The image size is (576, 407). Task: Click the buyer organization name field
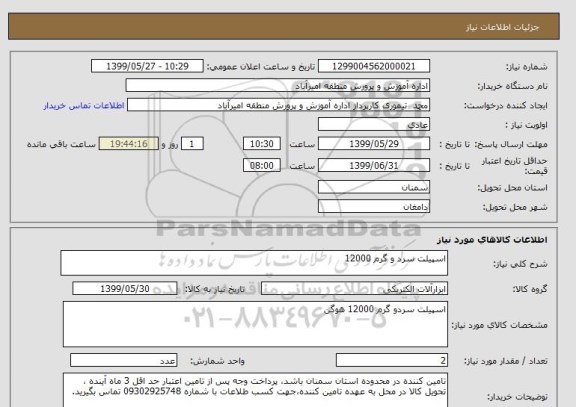pyautogui.click(x=278, y=86)
